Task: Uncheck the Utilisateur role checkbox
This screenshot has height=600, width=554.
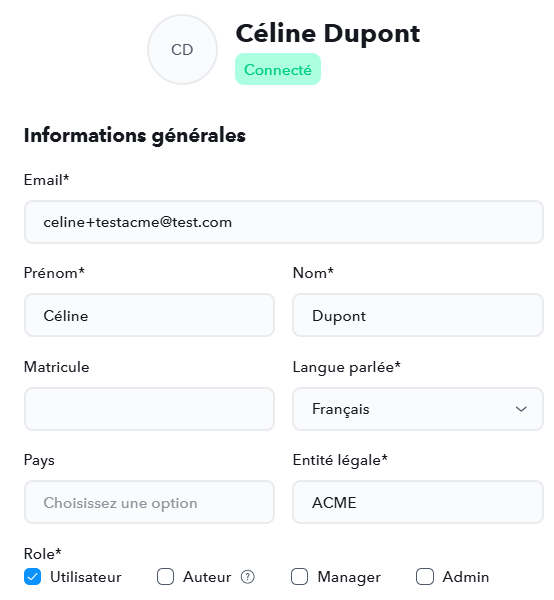Action: coord(33,577)
